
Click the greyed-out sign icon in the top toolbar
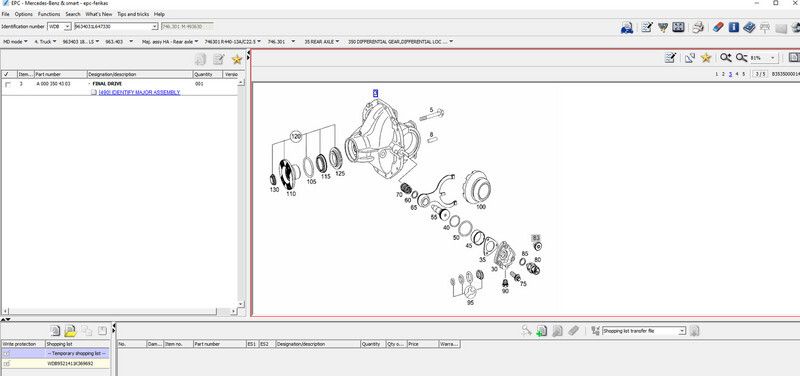(x=765, y=28)
